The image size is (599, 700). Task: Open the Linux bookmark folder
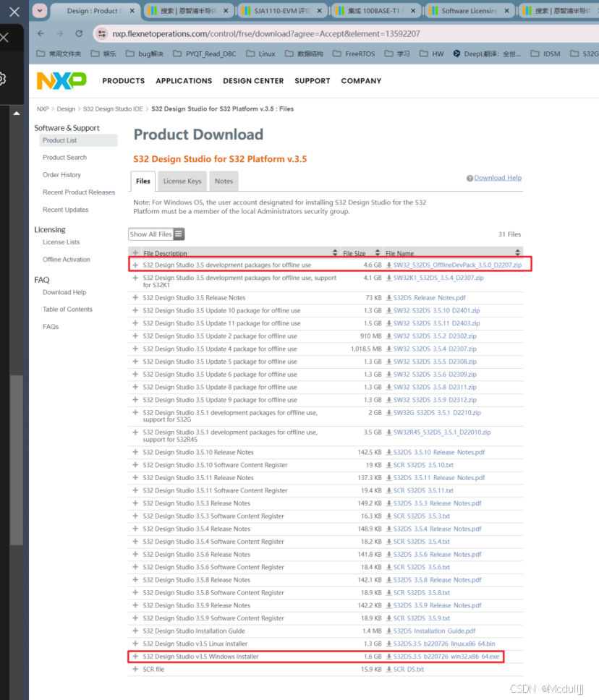[x=261, y=54]
